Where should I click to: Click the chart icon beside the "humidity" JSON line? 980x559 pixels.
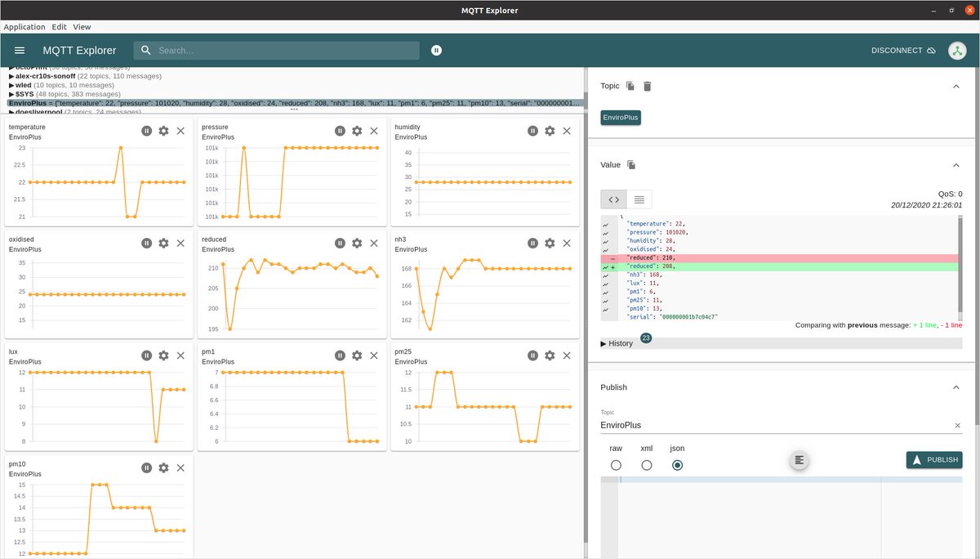pos(605,241)
